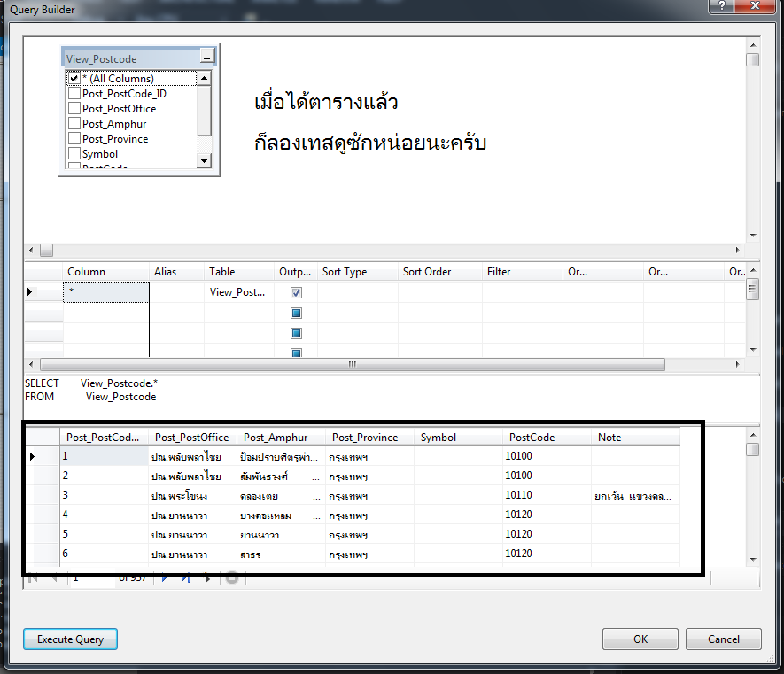Click criteria grid horizontal scrollbar thumb
The image size is (784, 674).
pos(353,364)
